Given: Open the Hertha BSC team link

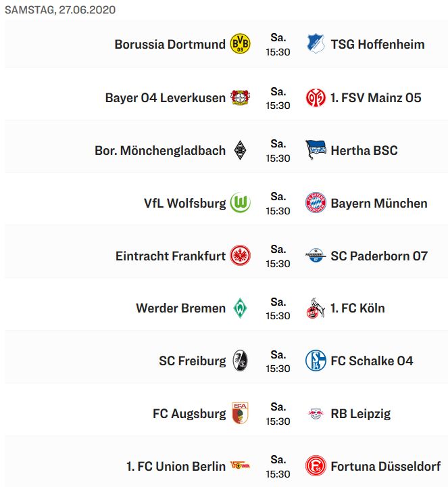Looking at the screenshot, I should coord(364,150).
